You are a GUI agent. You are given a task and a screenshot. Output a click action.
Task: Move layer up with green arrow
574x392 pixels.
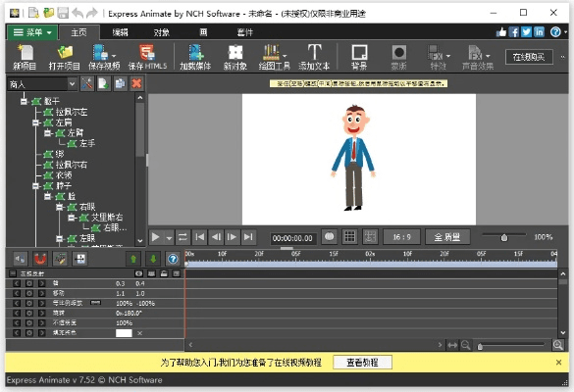[133, 259]
